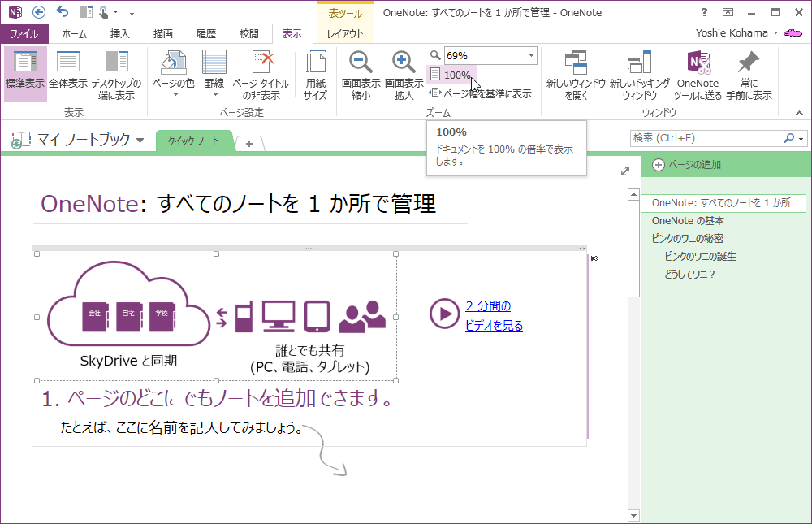Switch to the 描画 tab

(x=162, y=33)
